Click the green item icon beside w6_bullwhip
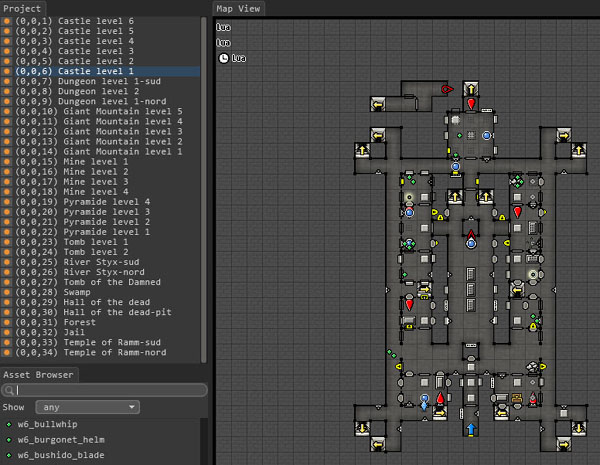The image size is (600, 465). point(8,425)
